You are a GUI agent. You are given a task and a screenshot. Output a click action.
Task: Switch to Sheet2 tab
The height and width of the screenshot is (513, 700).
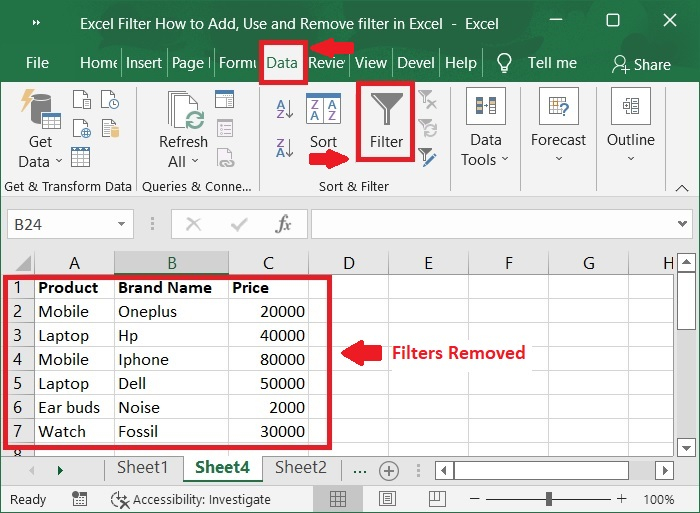tap(301, 467)
